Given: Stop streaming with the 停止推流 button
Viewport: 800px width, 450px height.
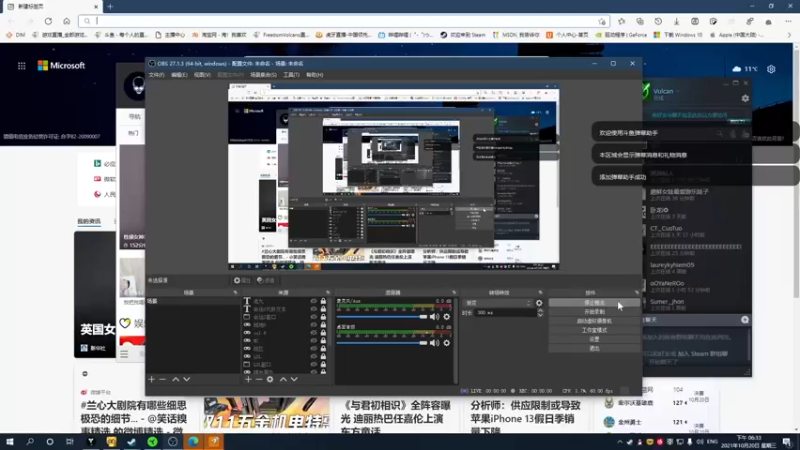Looking at the screenshot, I should (x=594, y=303).
